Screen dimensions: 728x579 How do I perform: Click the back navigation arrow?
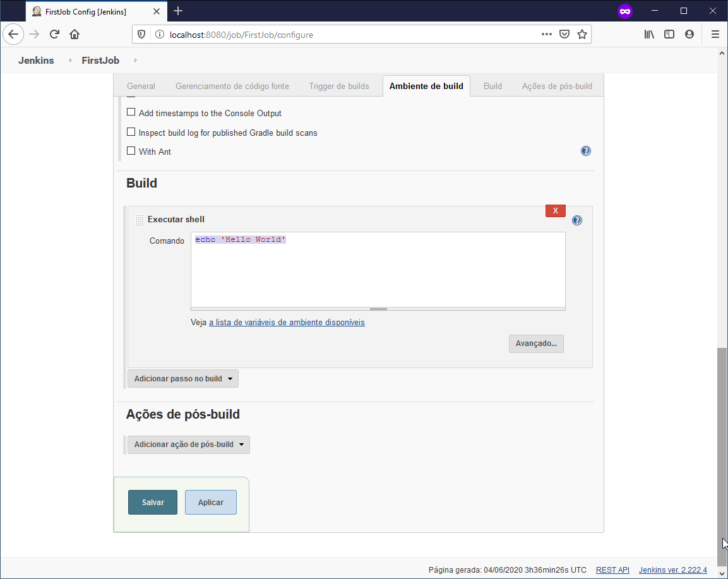point(13,35)
